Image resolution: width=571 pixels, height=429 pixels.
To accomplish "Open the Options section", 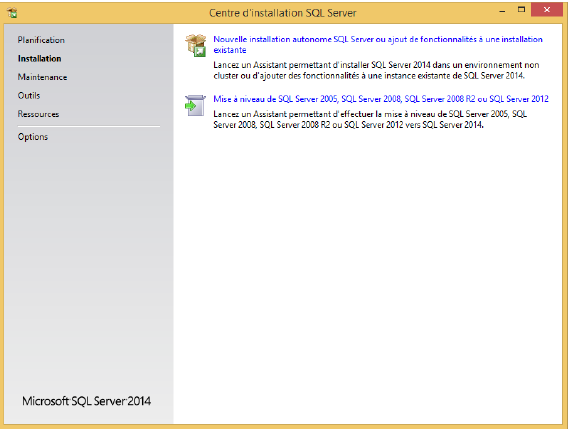I will pyautogui.click(x=33, y=137).
